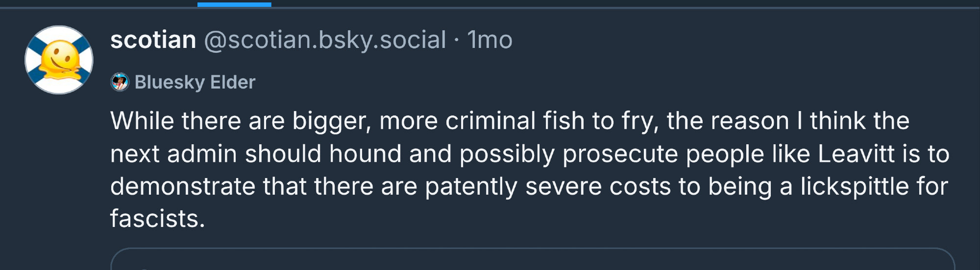The image size is (980, 270).
Task: Open the quoted post card below
Action: tap(532, 260)
